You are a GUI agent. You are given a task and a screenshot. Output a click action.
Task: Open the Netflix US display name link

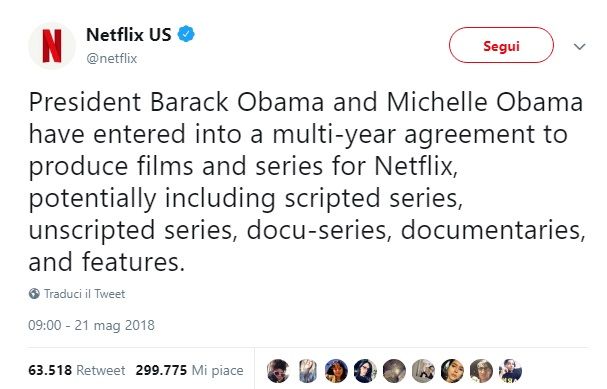129,34
